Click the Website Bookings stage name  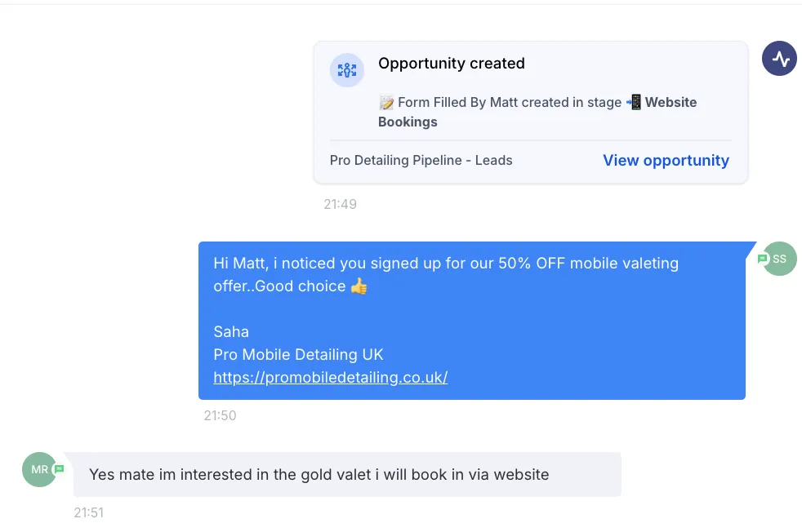[x=537, y=112]
